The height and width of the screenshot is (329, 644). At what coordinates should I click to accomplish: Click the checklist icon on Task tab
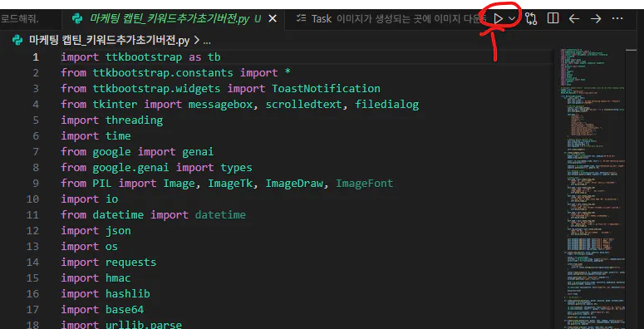pos(302,18)
